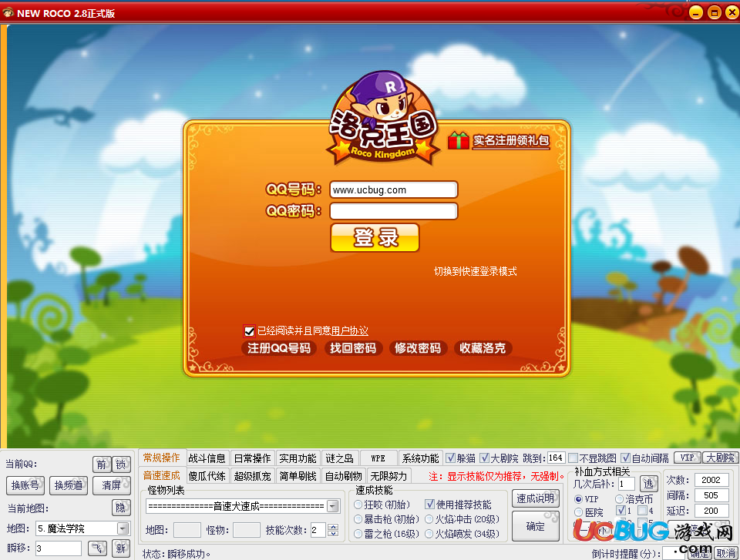Switch to the 傻瓜代练 sub-tab
Viewport: 740px width, 560px height.
(x=207, y=475)
